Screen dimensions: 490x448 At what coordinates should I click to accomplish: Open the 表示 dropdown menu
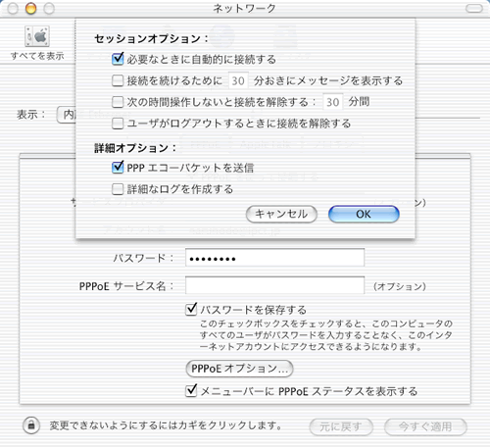[x=67, y=115]
